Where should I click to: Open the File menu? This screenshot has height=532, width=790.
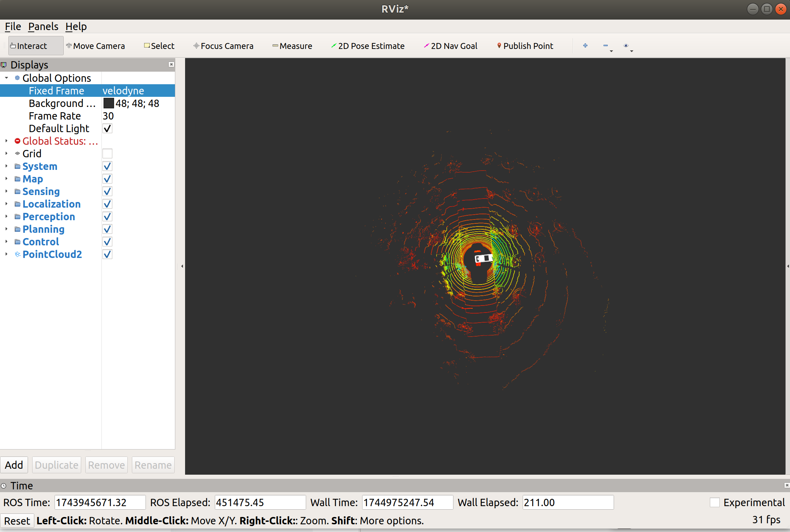click(x=13, y=27)
